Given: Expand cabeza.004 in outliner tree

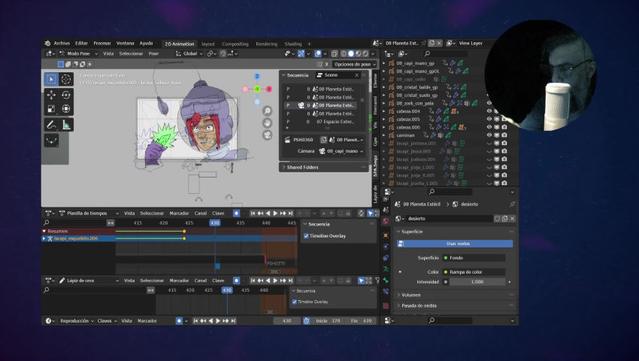Looking at the screenshot, I should click(384, 111).
